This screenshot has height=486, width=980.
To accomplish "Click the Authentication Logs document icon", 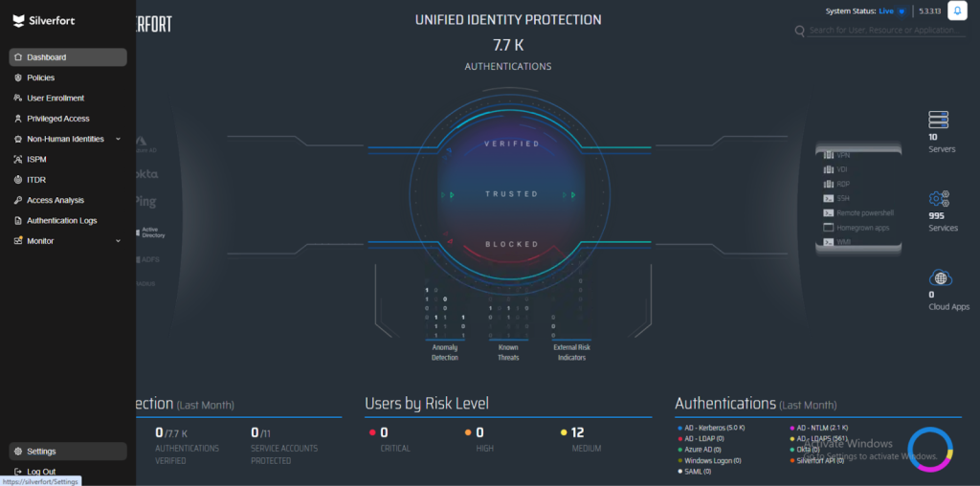I will point(18,220).
